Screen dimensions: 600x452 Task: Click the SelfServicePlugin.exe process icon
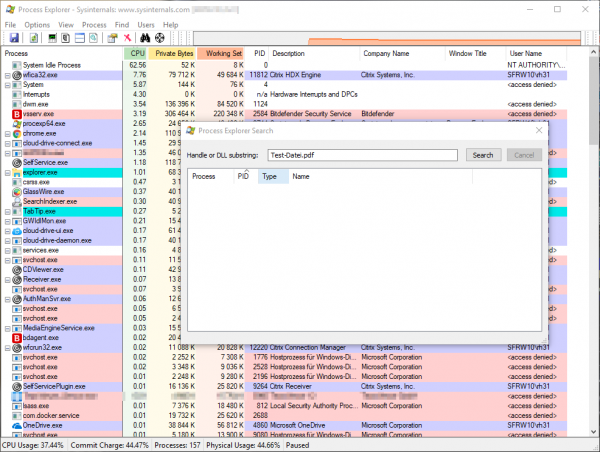pos(16,387)
